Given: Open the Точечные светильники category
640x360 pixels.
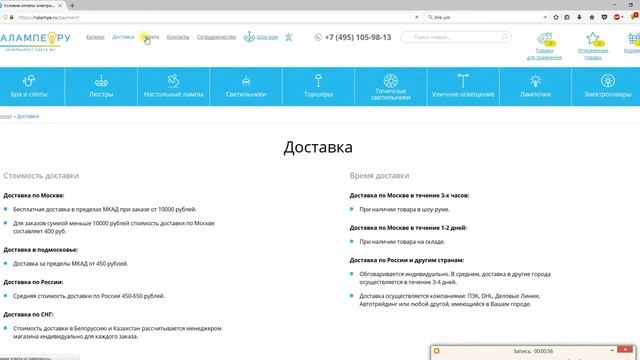Looking at the screenshot, I should click(x=391, y=87).
